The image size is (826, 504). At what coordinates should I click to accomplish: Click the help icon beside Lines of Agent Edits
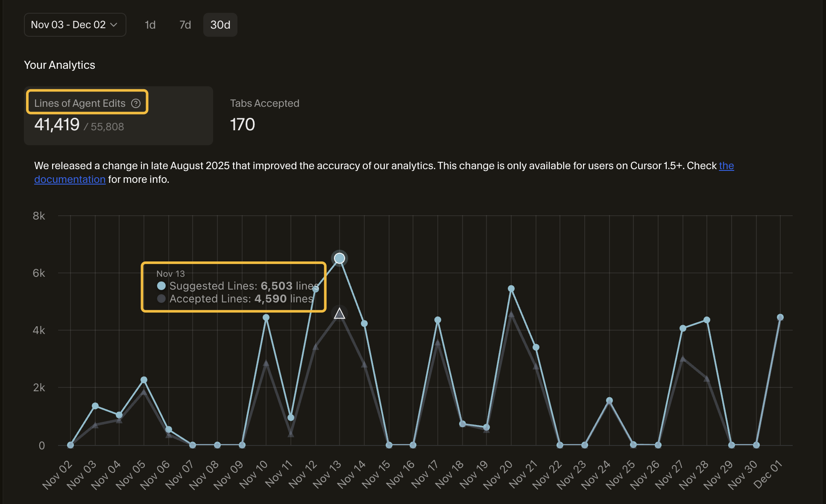coord(136,103)
